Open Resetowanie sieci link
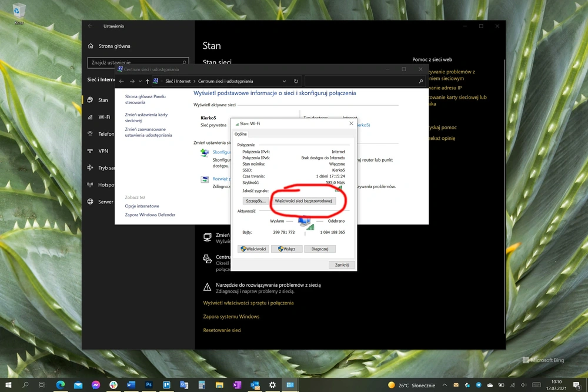The height and width of the screenshot is (392, 588). (222, 330)
